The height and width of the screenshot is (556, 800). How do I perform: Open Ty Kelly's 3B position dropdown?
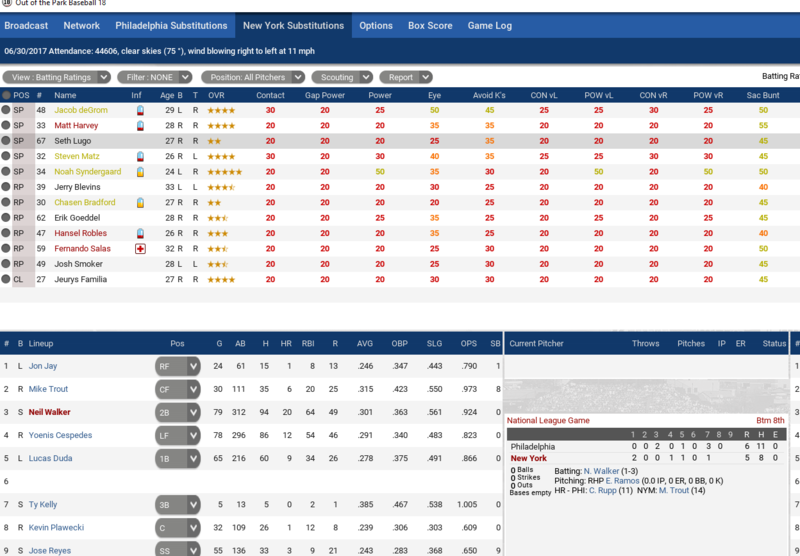click(x=178, y=504)
